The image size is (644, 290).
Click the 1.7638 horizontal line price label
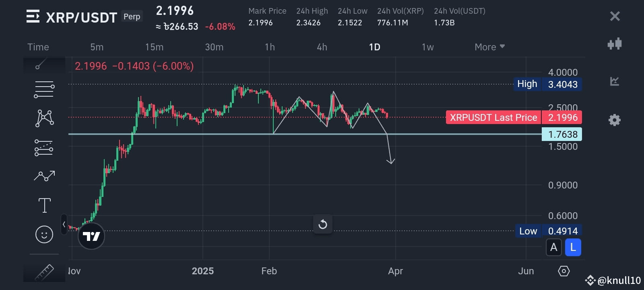(x=562, y=134)
